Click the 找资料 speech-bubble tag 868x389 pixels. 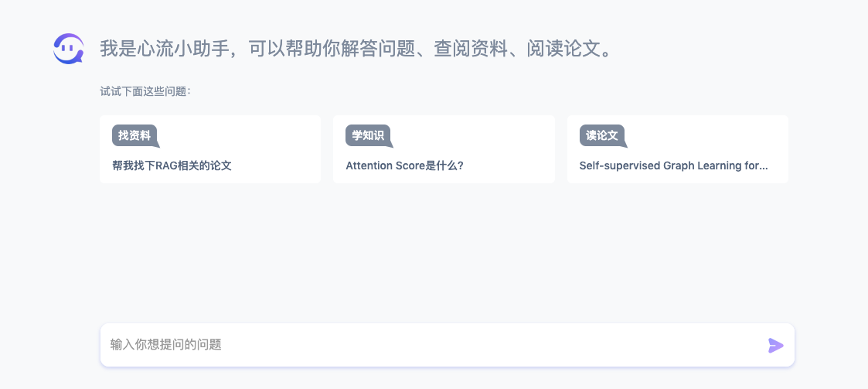pyautogui.click(x=135, y=136)
